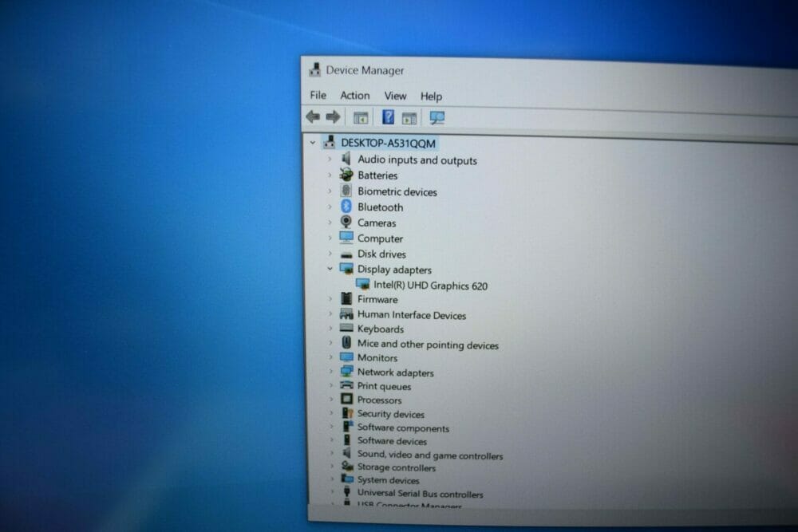The width and height of the screenshot is (798, 532).
Task: Expand the Network adapters category arrow
Action: pos(330,372)
